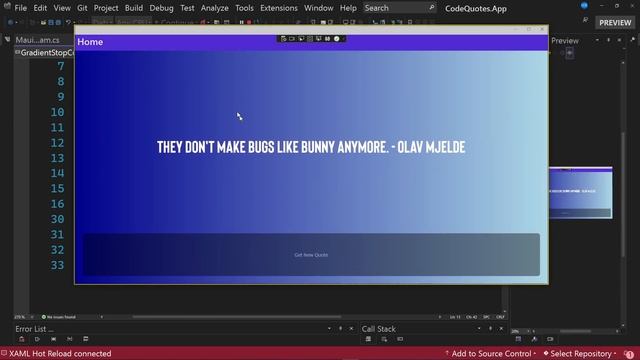640x360 pixels.
Task: Select the Maui...am.cs editor tab
Action: tap(38, 40)
